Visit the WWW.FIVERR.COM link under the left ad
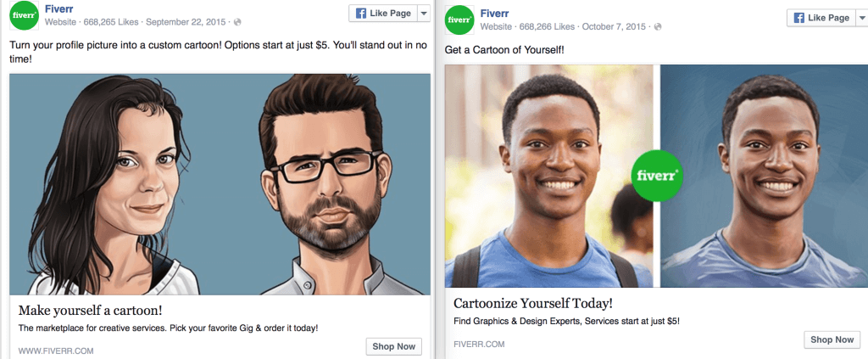This screenshot has height=359, width=868. (56, 350)
